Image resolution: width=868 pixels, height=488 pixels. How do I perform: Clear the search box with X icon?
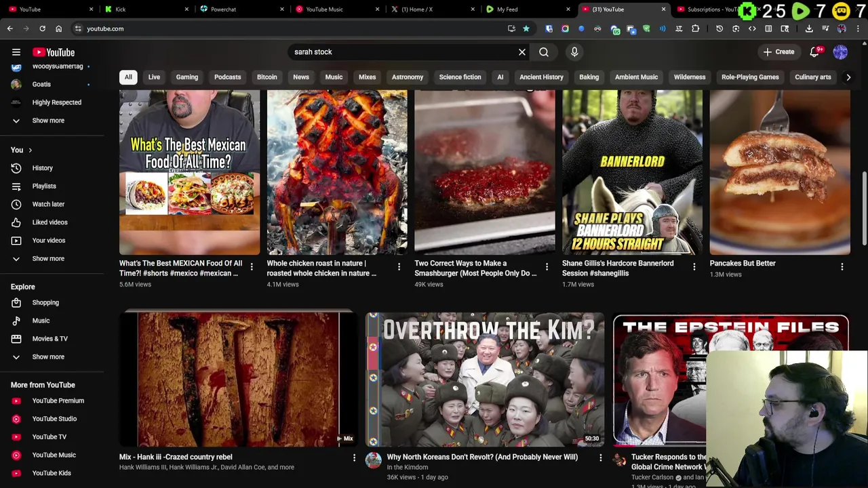522,52
